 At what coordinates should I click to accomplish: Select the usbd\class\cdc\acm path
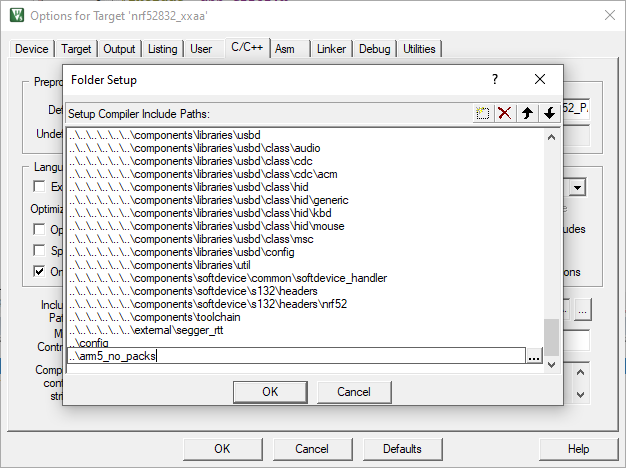203,174
